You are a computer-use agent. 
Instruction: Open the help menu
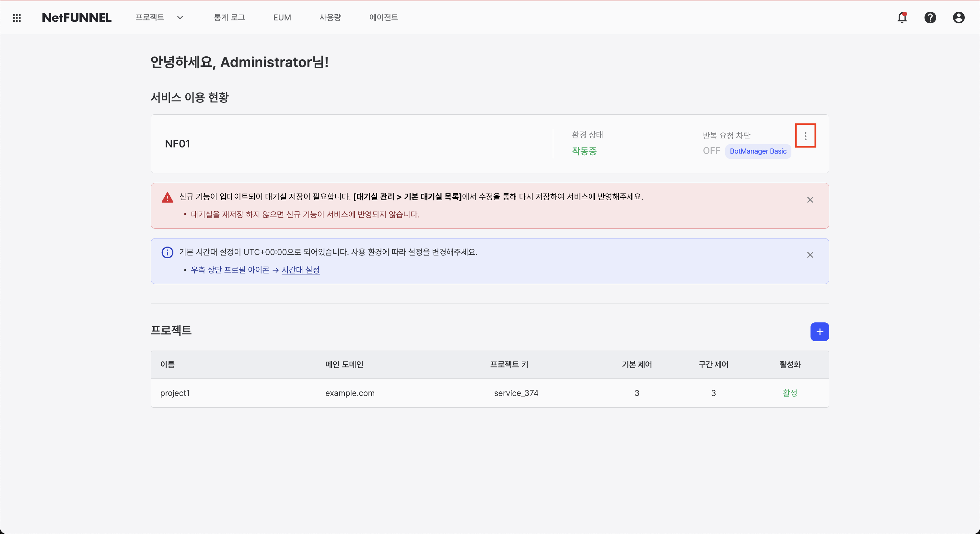tap(930, 17)
